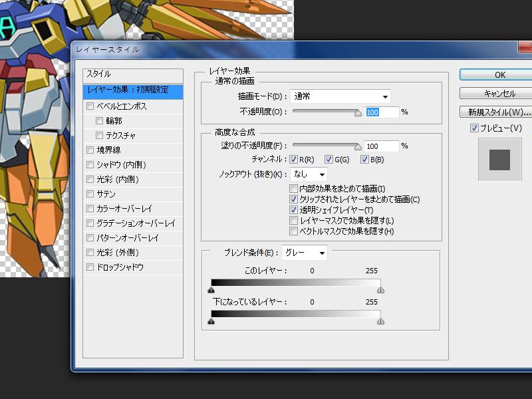The height and width of the screenshot is (399, 532).
Task: Click the style preview thumbnail
Action: (499, 160)
